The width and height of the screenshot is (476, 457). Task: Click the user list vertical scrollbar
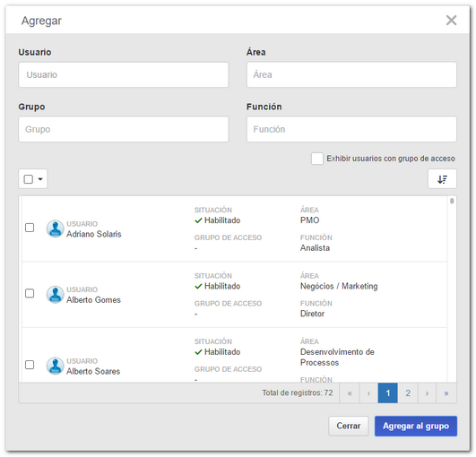click(x=452, y=289)
